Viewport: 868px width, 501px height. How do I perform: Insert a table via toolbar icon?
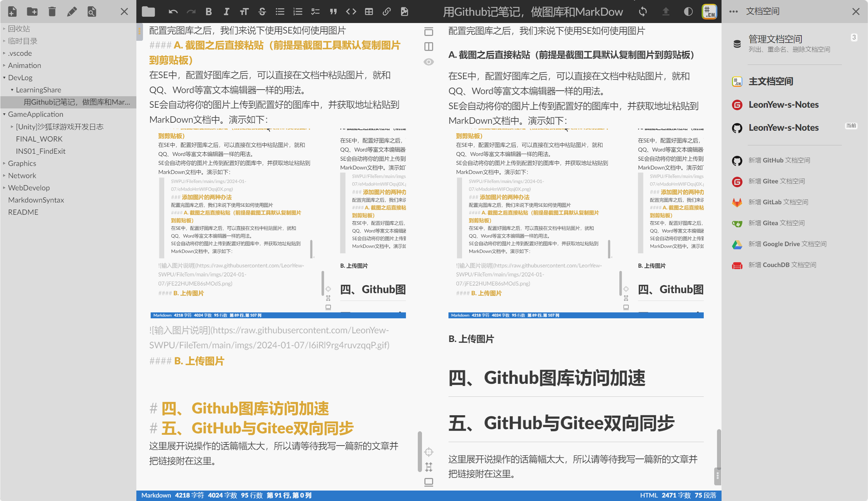pyautogui.click(x=369, y=12)
